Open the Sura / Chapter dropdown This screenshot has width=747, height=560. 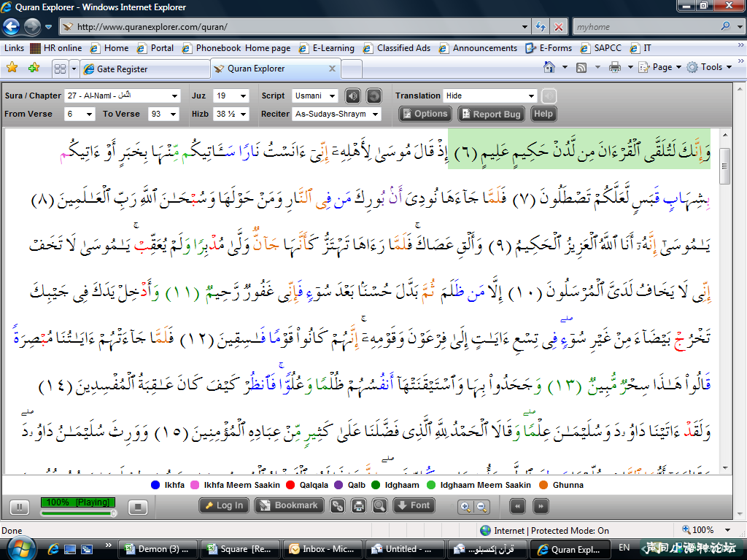pyautogui.click(x=122, y=96)
